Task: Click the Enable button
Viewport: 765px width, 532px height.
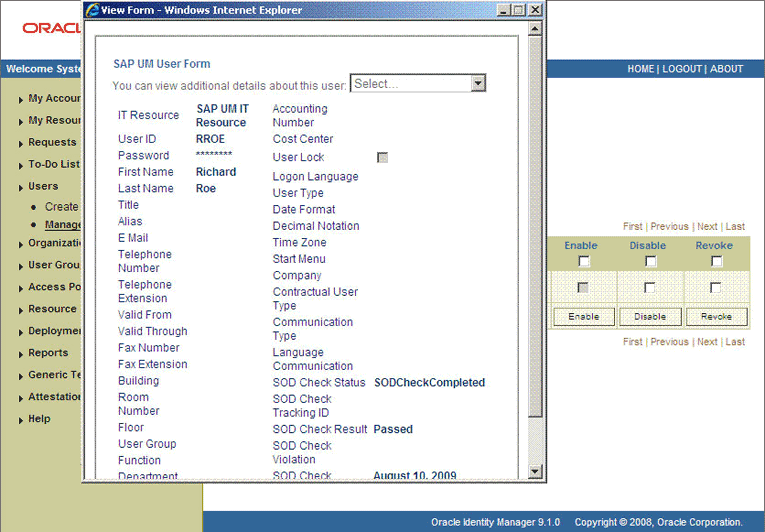Action: click(584, 317)
